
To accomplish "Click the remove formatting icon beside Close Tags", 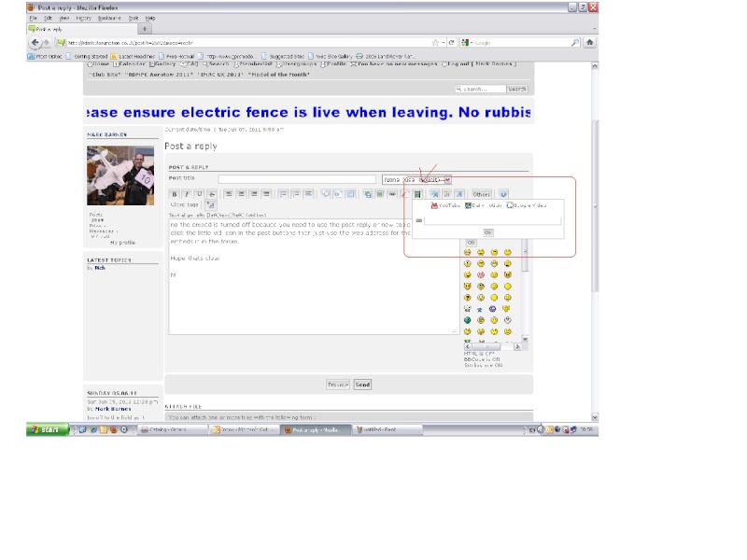I will [211, 205].
